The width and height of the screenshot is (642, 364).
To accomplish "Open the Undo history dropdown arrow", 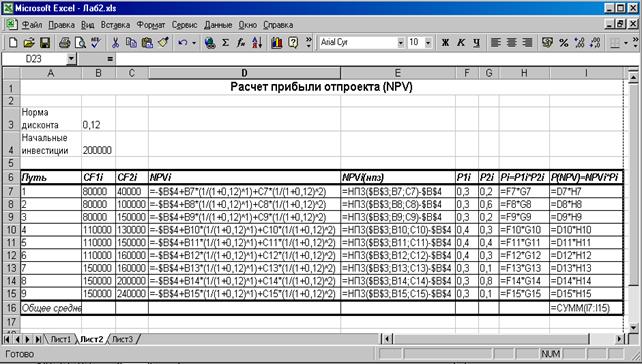I will (194, 43).
